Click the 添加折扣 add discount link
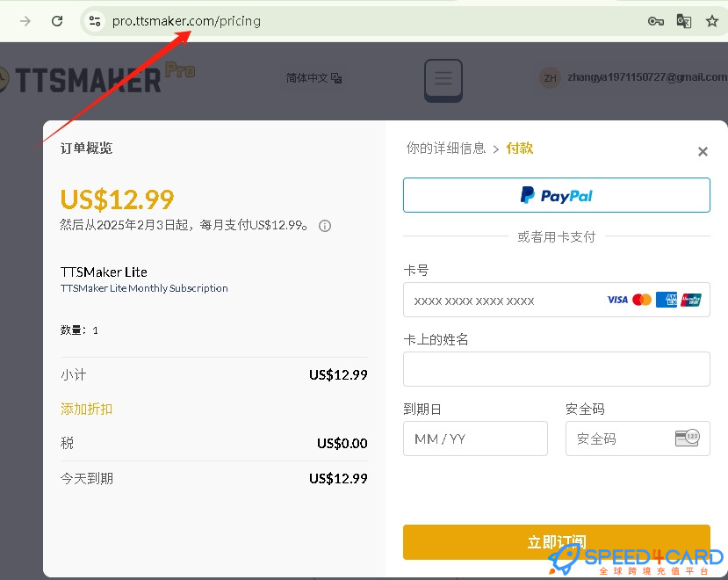The width and height of the screenshot is (728, 580). click(86, 409)
